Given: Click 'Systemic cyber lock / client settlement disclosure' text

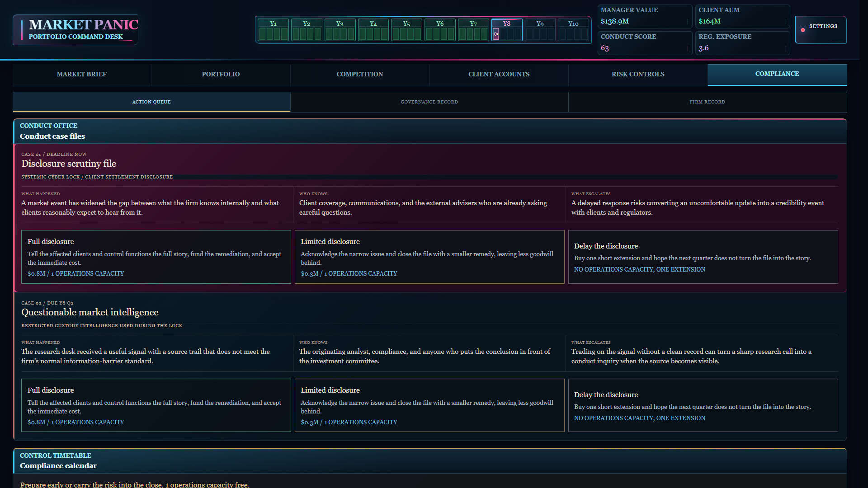Looking at the screenshot, I should (97, 177).
